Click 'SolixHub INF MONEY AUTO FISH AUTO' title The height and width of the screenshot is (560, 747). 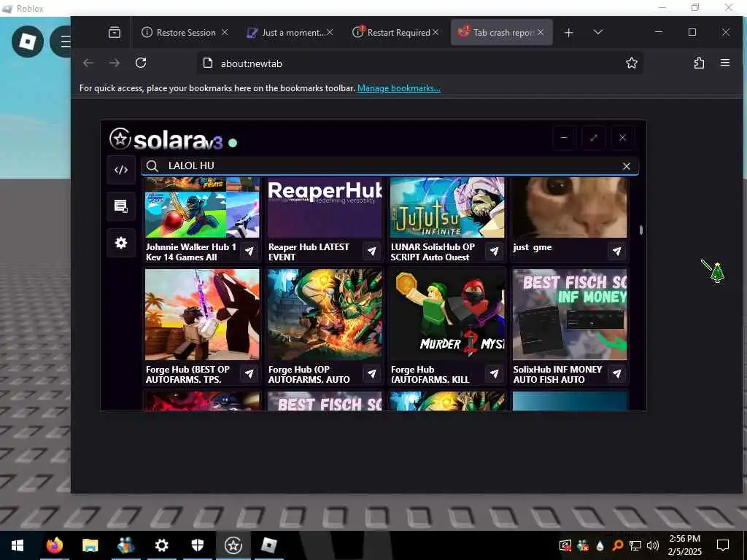(x=557, y=374)
